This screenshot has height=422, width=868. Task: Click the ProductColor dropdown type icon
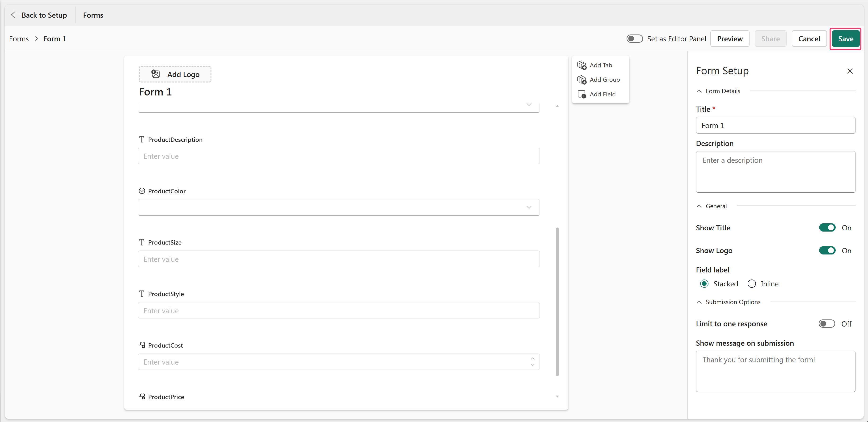142,191
